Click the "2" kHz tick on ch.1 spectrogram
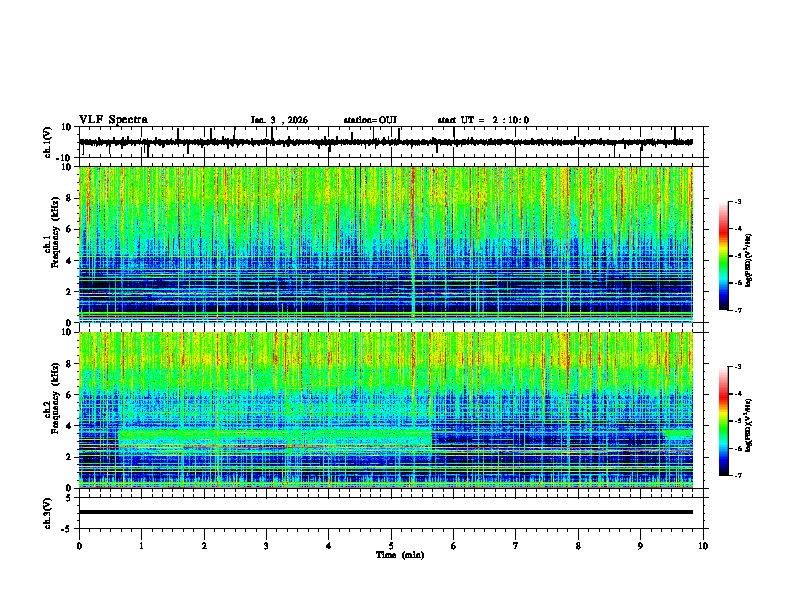 pos(70,292)
